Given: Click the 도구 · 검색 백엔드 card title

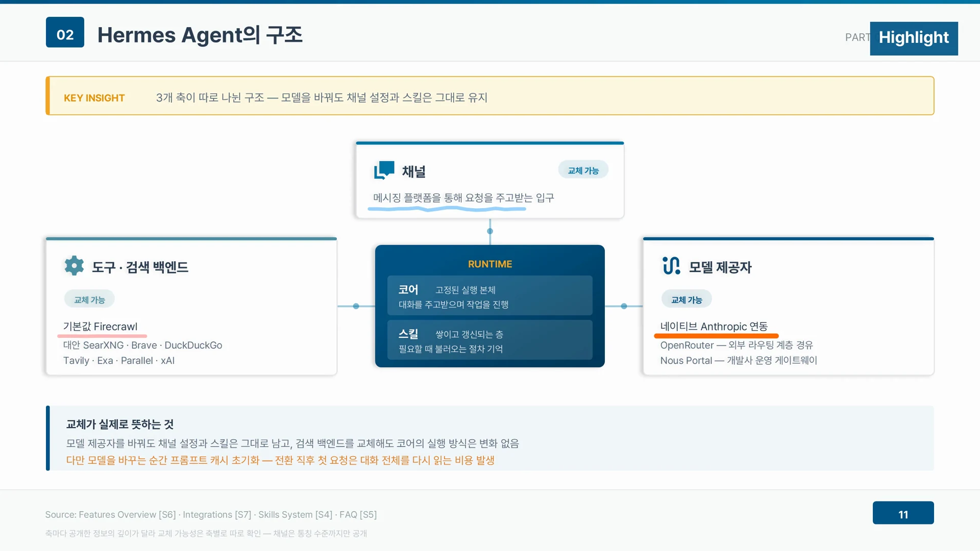Looking at the screenshot, I should click(140, 267).
